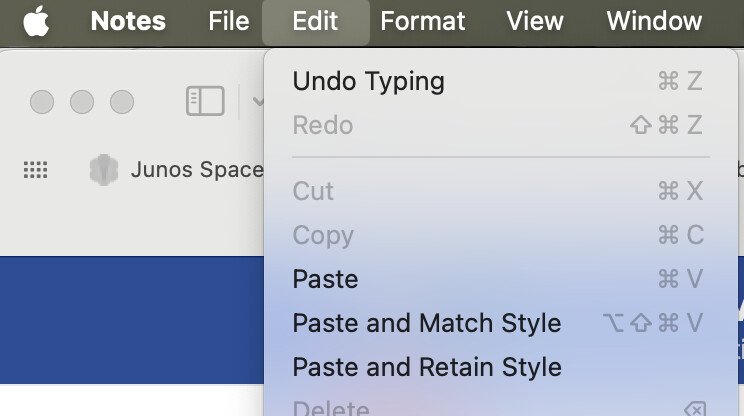Image resolution: width=744 pixels, height=416 pixels.
Task: Select the Redo menu entry
Action: (323, 125)
